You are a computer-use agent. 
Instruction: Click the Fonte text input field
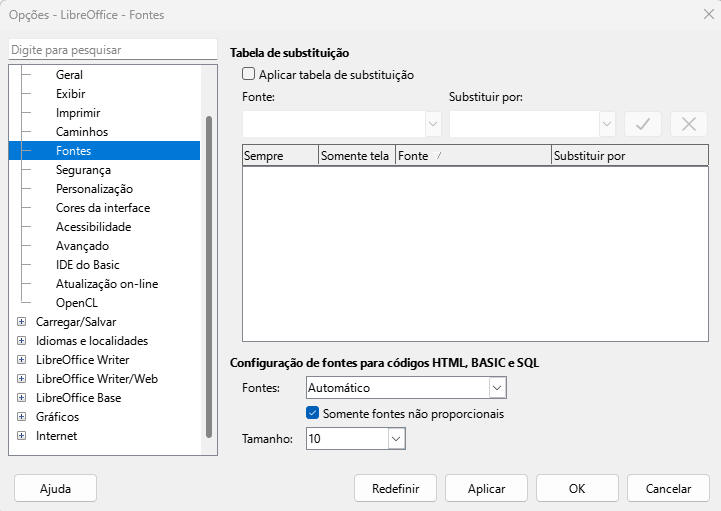[334, 124]
